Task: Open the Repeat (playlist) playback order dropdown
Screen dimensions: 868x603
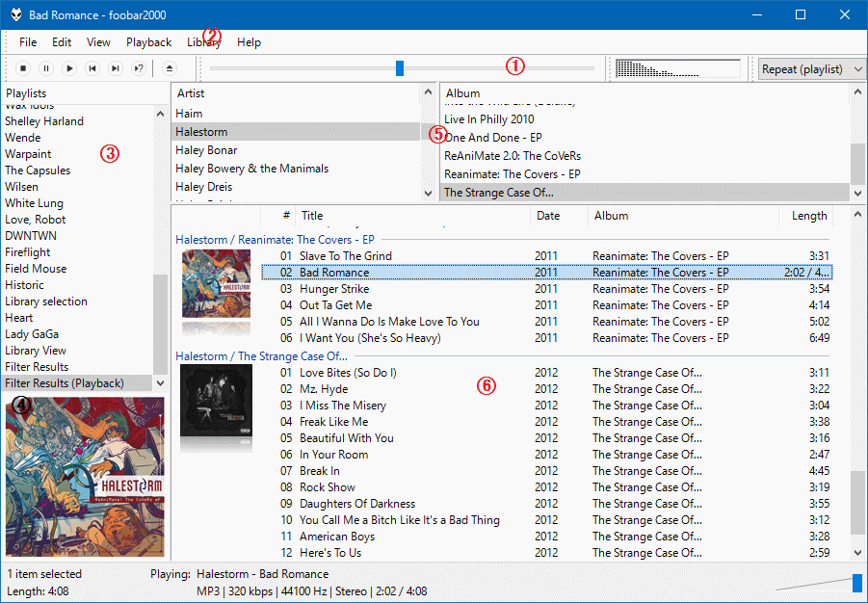Action: click(811, 69)
